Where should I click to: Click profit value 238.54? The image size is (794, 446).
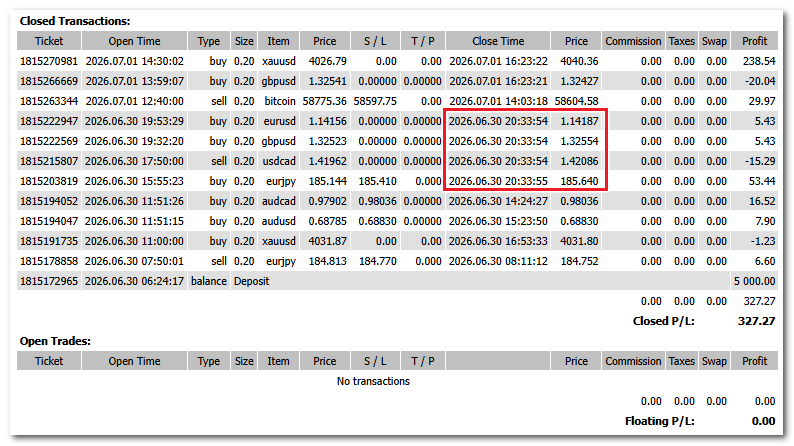(759, 61)
